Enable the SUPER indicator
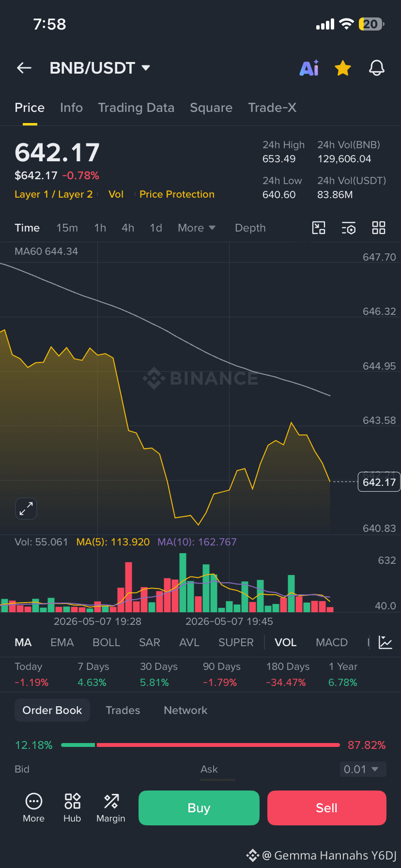The height and width of the screenshot is (868, 401). (236, 642)
